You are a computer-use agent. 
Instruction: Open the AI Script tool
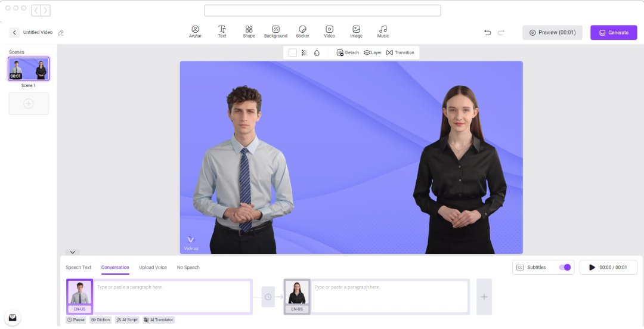pyautogui.click(x=128, y=320)
